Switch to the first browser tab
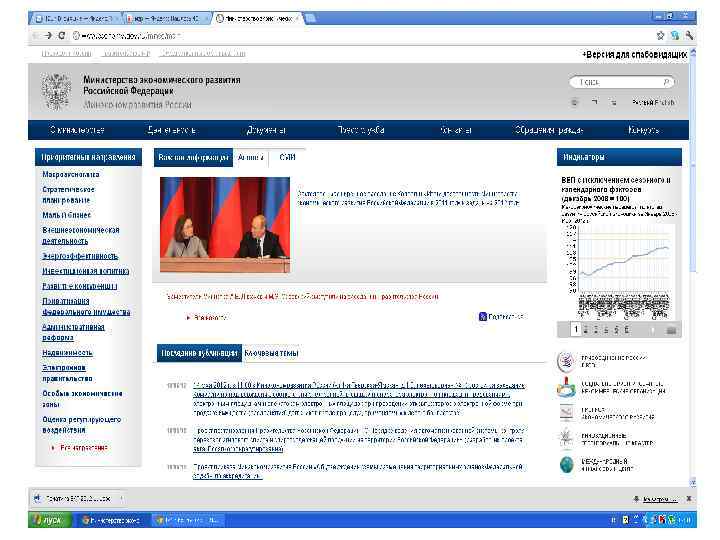 [76, 18]
